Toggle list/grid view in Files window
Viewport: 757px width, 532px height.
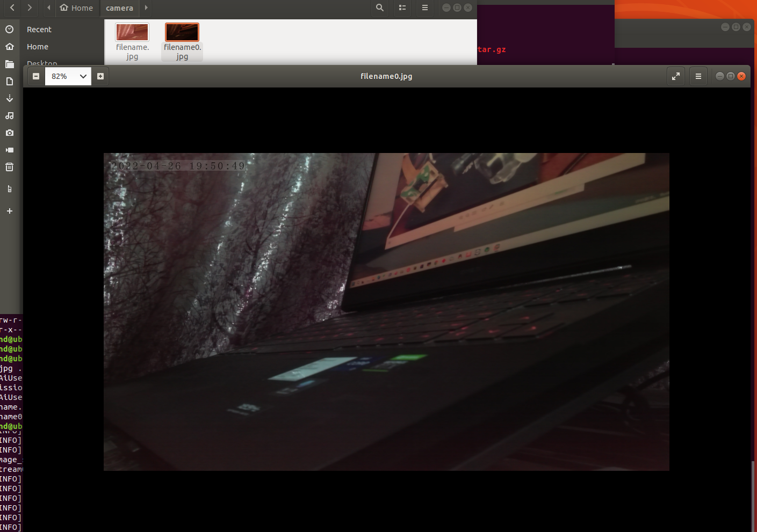[402, 8]
